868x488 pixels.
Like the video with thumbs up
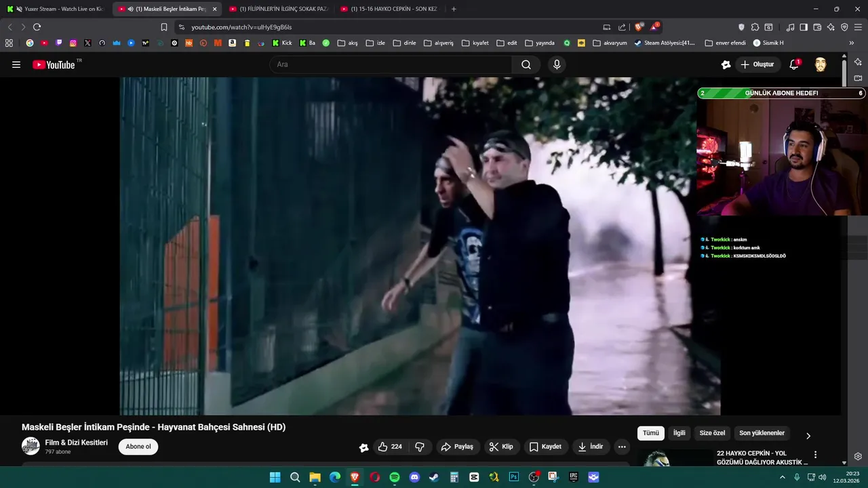[390, 447]
